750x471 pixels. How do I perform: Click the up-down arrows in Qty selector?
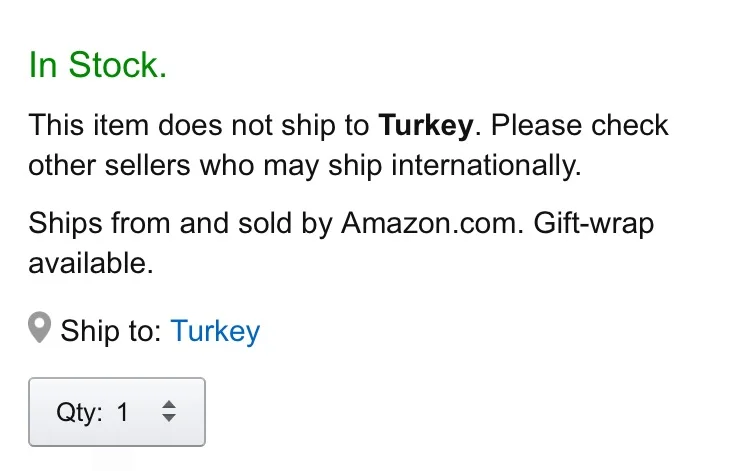coord(169,411)
